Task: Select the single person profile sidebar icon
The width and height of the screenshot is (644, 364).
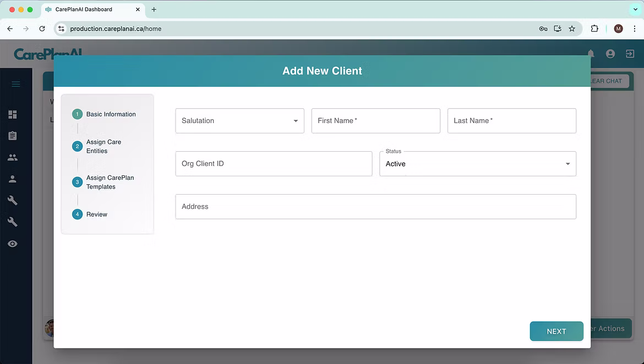Action: pyautogui.click(x=12, y=178)
